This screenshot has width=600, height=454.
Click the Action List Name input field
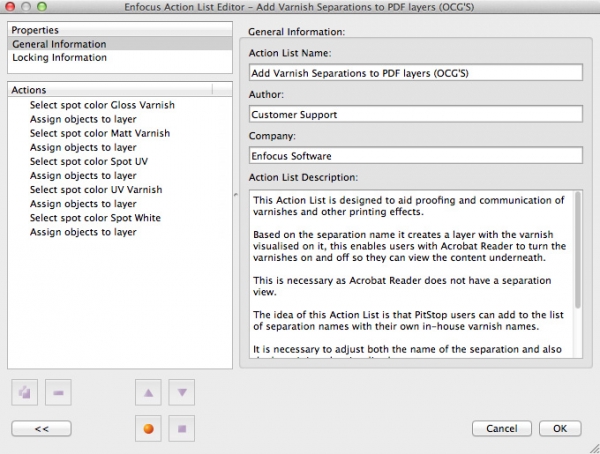(414, 73)
